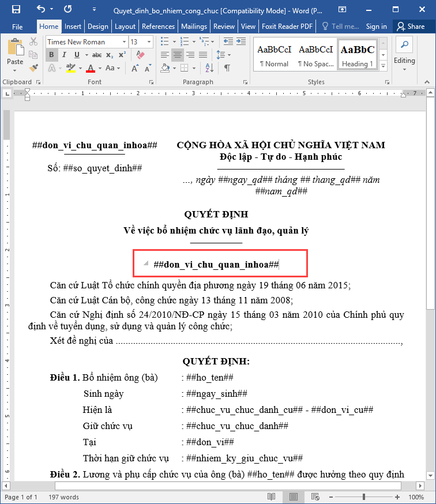Click the Format Painter brush icon
This screenshot has height=504, width=436.
(33, 67)
